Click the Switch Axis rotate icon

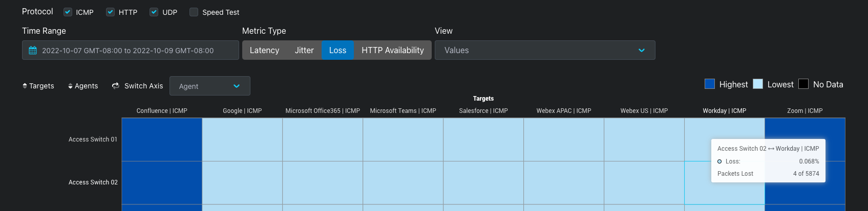(x=116, y=86)
